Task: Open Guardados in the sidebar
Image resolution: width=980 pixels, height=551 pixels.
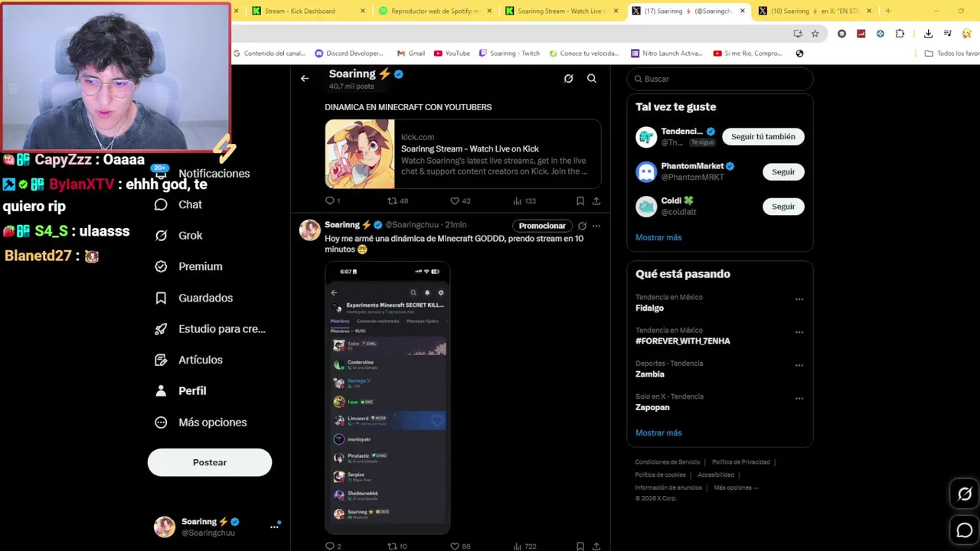Action: point(194,298)
